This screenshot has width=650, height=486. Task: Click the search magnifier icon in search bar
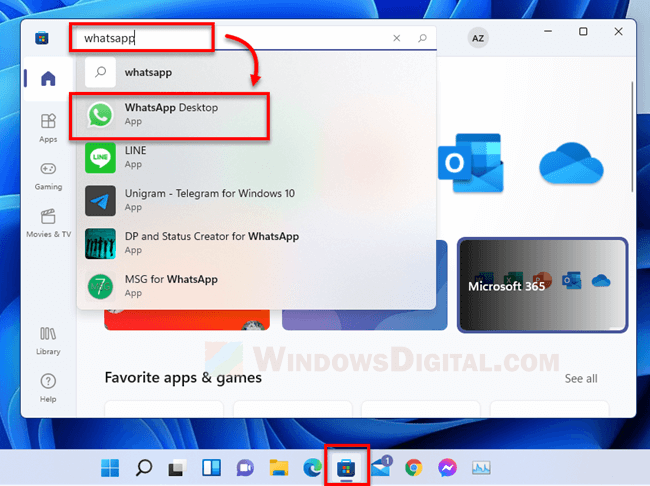pyautogui.click(x=422, y=38)
